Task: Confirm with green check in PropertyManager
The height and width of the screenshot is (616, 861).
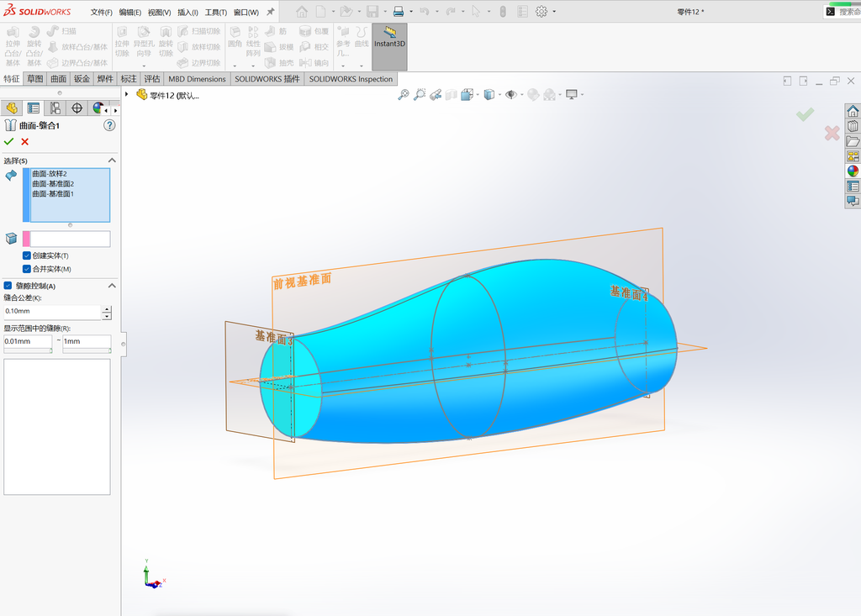Action: [8, 142]
